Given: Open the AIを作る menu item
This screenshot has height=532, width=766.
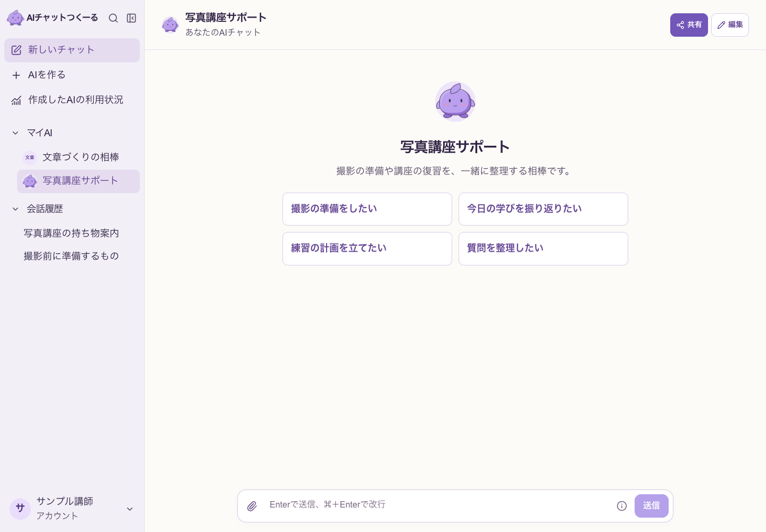Looking at the screenshot, I should (x=72, y=75).
